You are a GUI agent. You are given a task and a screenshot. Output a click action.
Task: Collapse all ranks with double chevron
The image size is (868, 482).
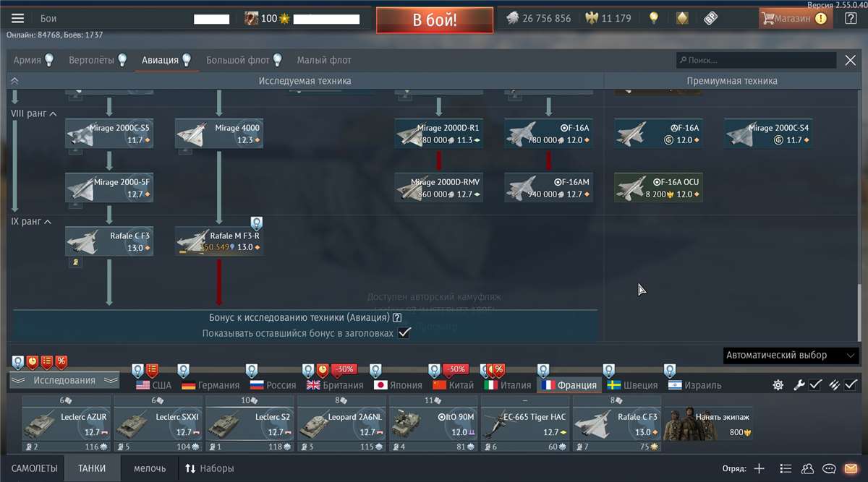pyautogui.click(x=14, y=81)
